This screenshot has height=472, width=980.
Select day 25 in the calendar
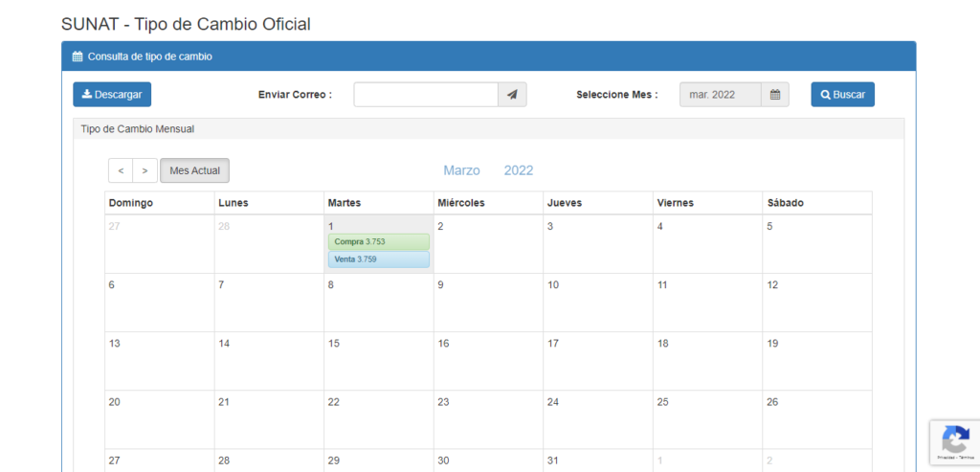pos(707,420)
